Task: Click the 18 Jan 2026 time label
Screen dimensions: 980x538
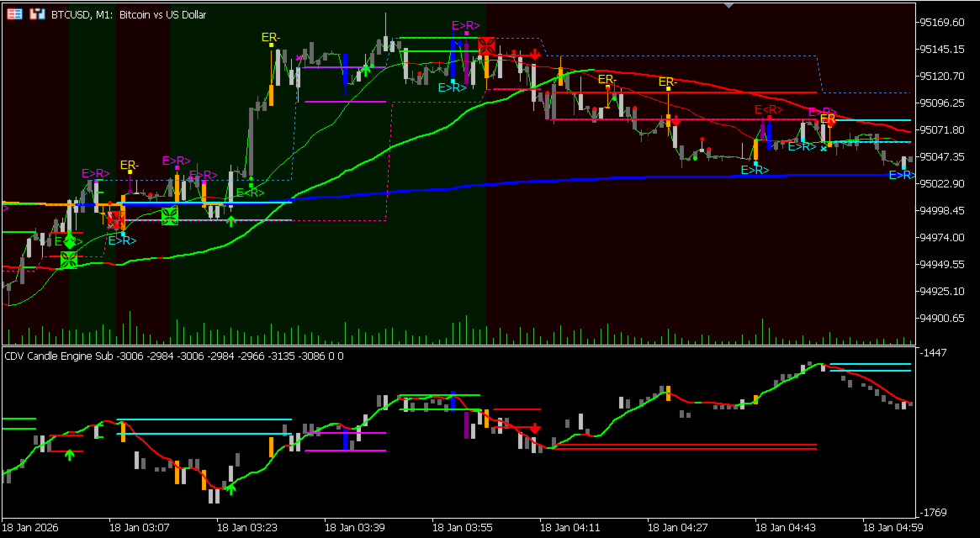Action: pos(31,527)
